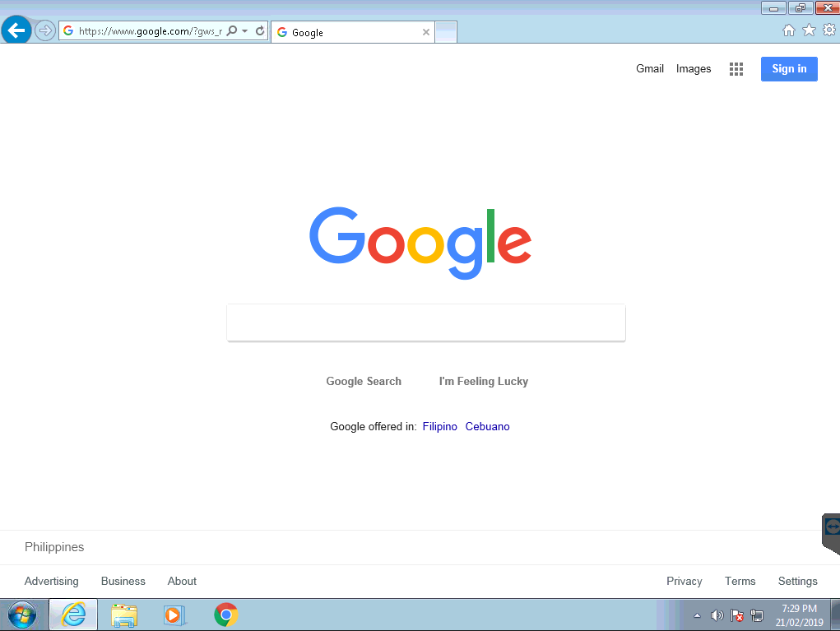The image size is (840, 631).
Task: Go back with the browser Back arrow
Action: (x=16, y=30)
